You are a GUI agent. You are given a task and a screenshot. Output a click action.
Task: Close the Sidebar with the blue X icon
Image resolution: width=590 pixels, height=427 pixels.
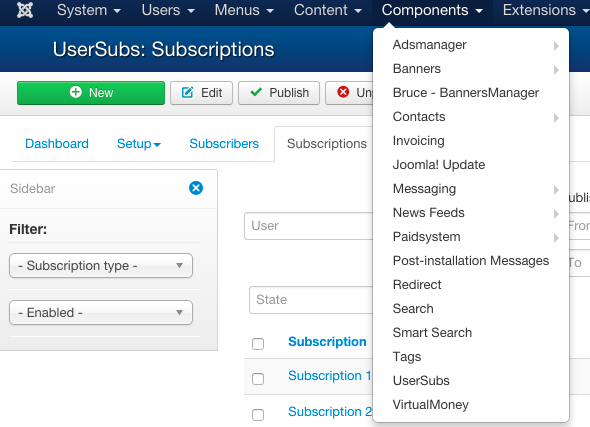(196, 188)
